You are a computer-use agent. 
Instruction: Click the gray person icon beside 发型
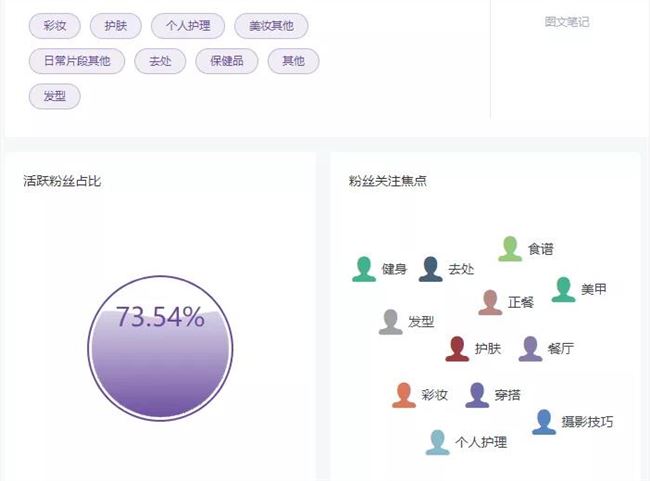point(391,322)
